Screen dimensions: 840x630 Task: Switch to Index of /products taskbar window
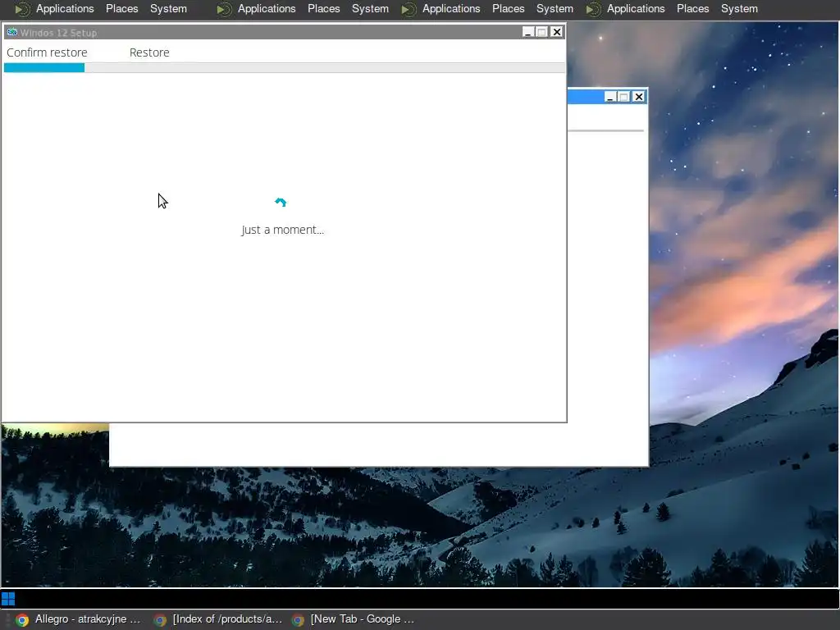coord(218,619)
